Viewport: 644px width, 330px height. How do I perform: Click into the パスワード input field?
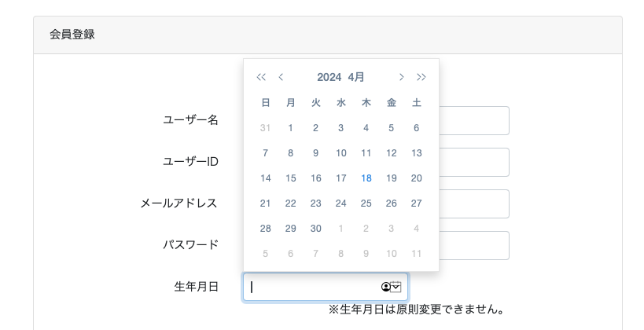(x=473, y=245)
